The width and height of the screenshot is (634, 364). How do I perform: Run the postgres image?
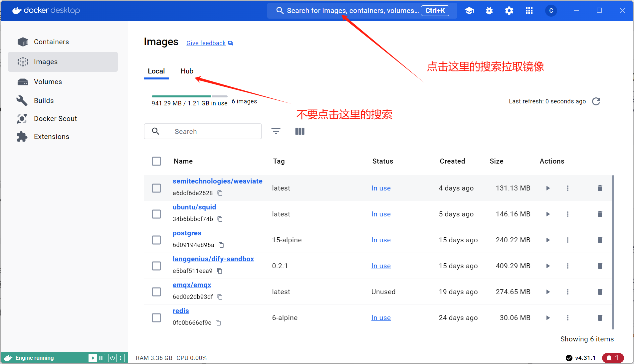tap(548, 240)
